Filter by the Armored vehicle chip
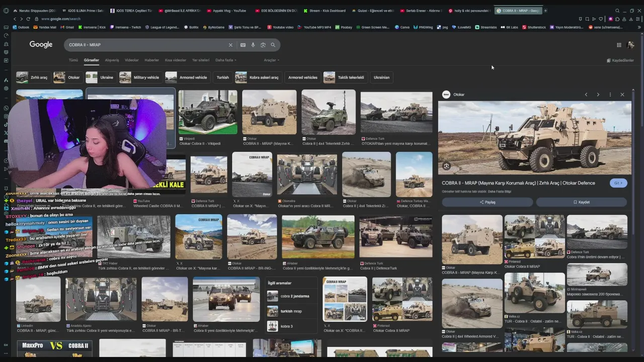The image size is (644, 362). (x=187, y=77)
